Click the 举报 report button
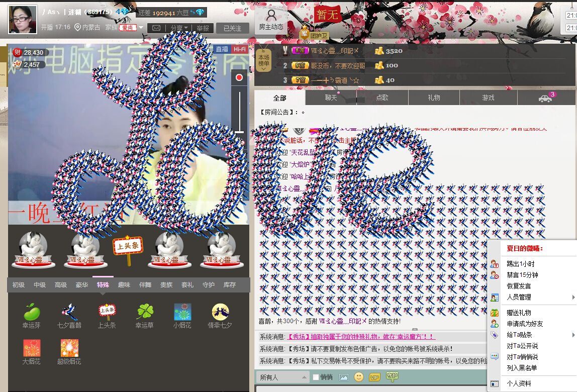Image resolution: width=577 pixels, height=392 pixels. [x=203, y=28]
